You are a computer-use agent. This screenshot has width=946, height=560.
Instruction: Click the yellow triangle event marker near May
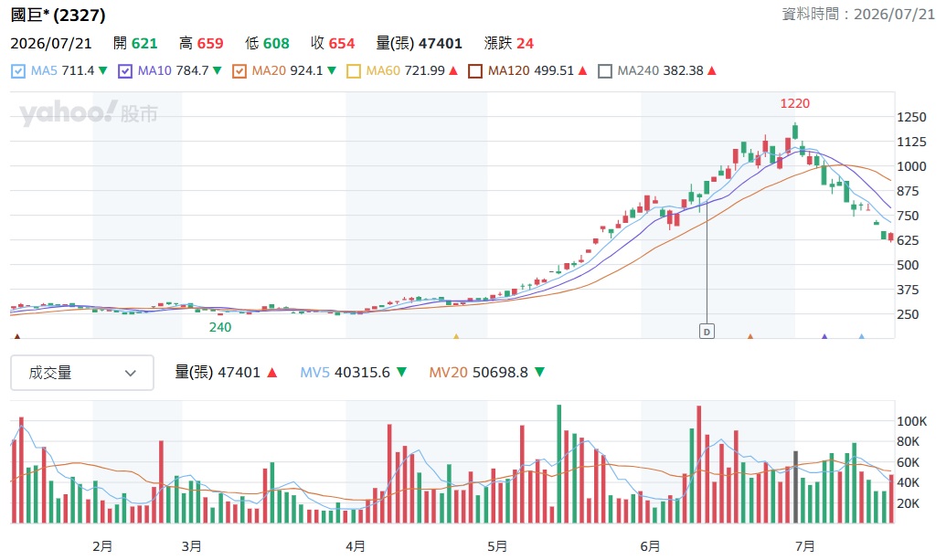(456, 336)
